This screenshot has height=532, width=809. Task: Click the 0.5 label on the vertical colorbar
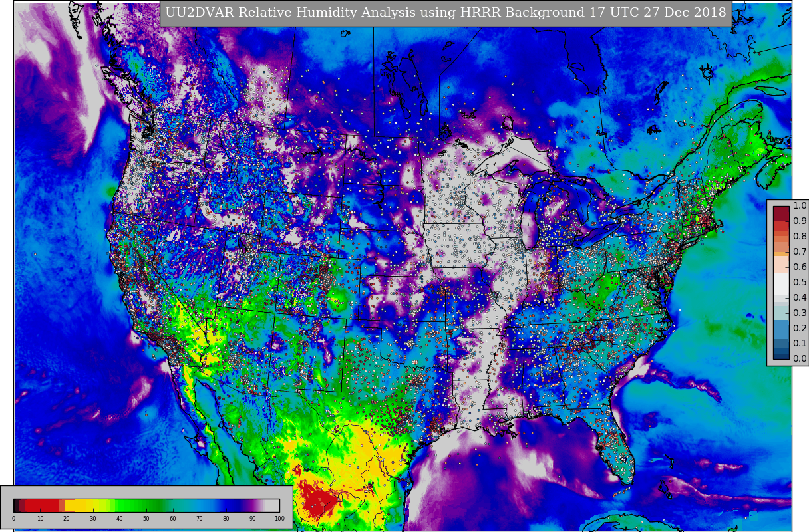click(800, 282)
